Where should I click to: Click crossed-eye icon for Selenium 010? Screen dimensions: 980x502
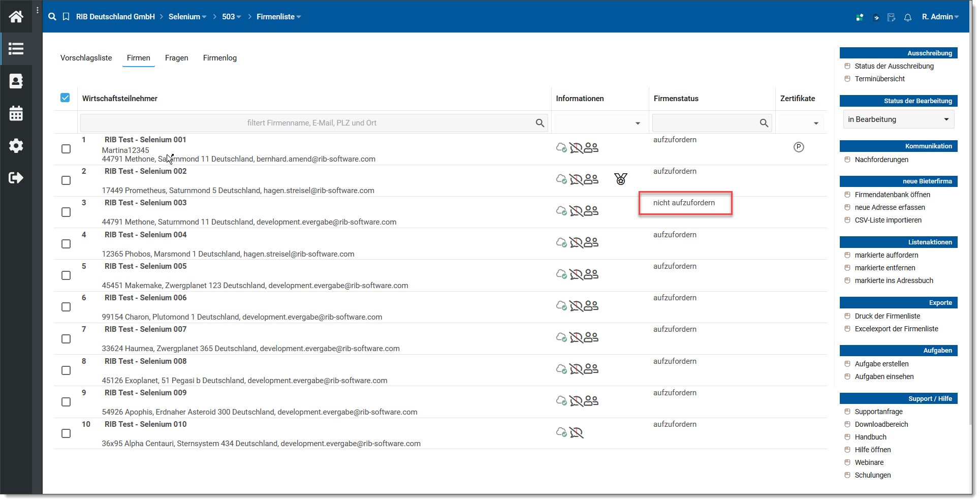[576, 432]
